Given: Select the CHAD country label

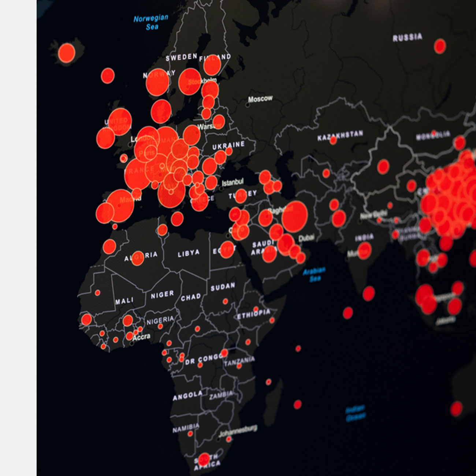Looking at the screenshot, I should point(191,297).
